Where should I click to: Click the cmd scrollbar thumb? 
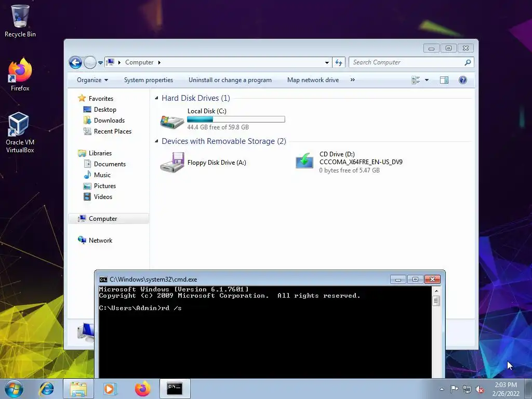[x=436, y=301]
